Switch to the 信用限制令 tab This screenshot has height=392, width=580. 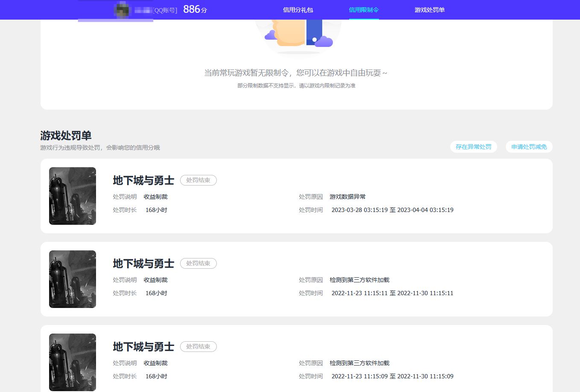tap(364, 10)
